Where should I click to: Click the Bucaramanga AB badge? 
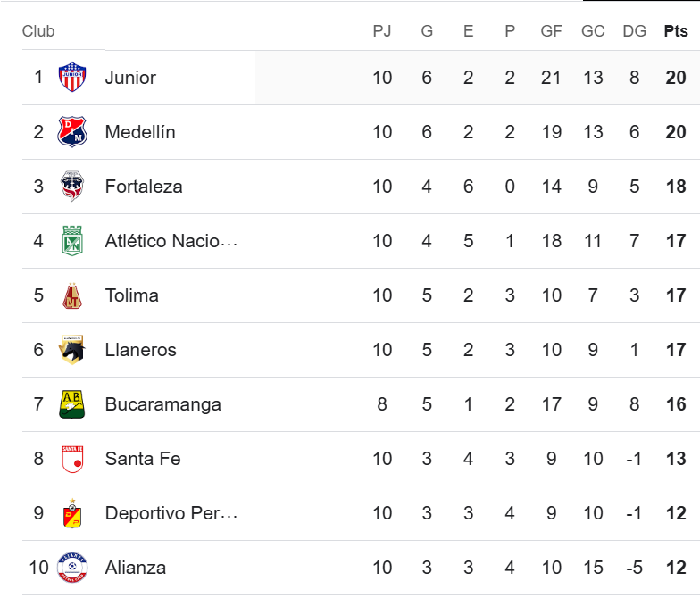coord(71,404)
